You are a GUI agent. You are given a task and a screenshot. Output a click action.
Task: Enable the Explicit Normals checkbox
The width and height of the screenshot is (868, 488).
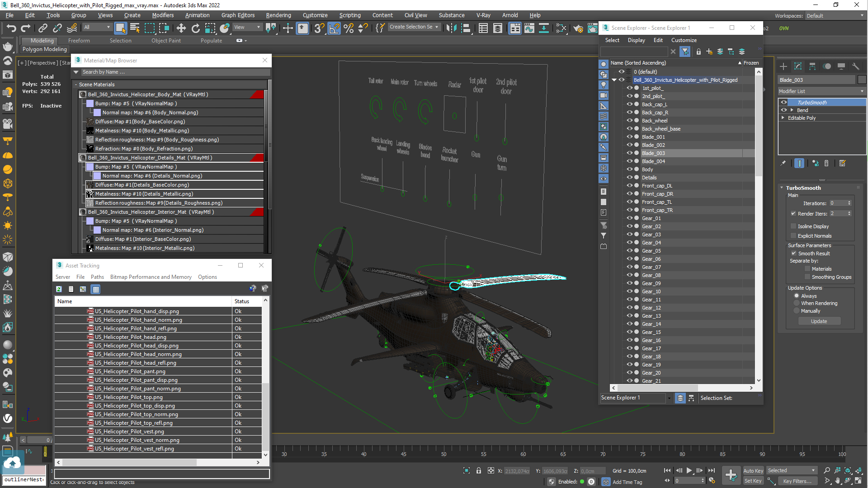(x=793, y=236)
